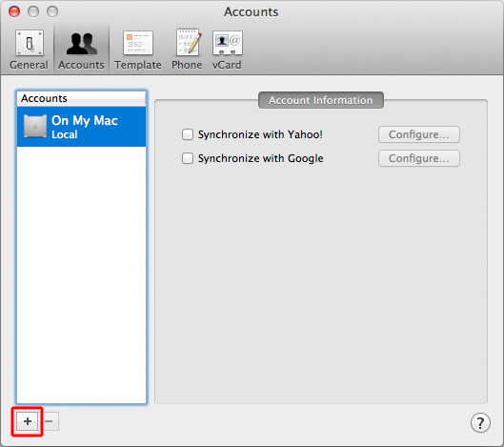Remove account with the minus button
Viewport: 504px width, 447px height.
49,421
